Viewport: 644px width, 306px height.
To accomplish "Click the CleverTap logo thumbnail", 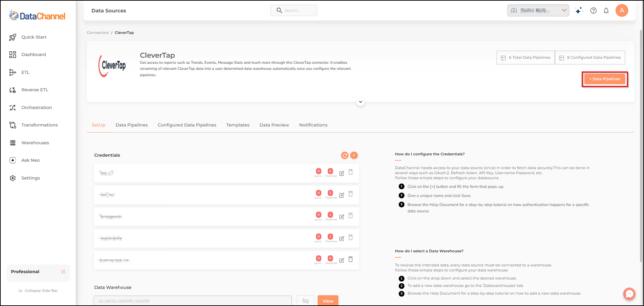I will pos(112,66).
